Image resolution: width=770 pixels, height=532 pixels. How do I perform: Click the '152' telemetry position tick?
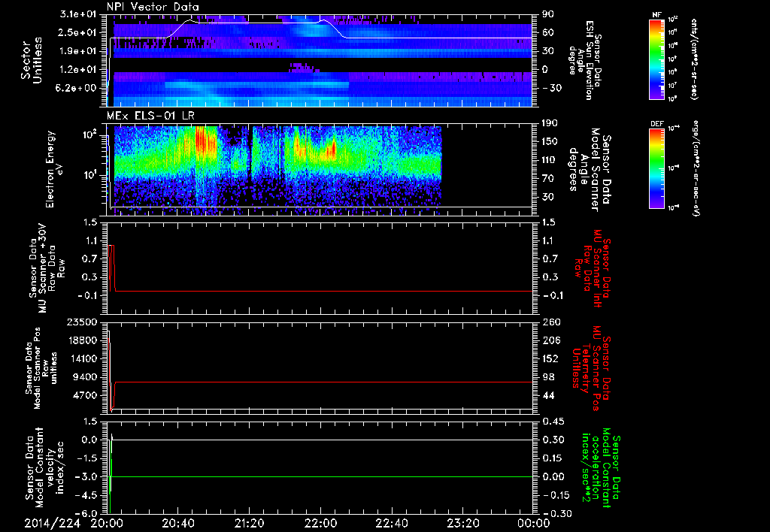(x=550, y=358)
